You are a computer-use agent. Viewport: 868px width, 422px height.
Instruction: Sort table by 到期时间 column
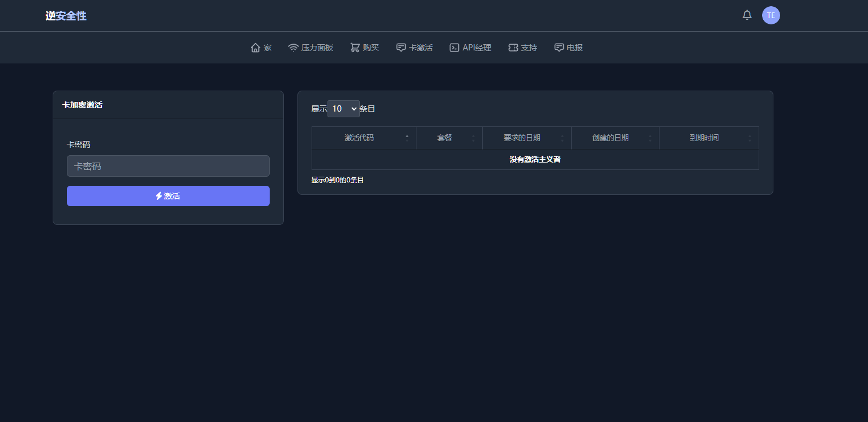[709, 138]
